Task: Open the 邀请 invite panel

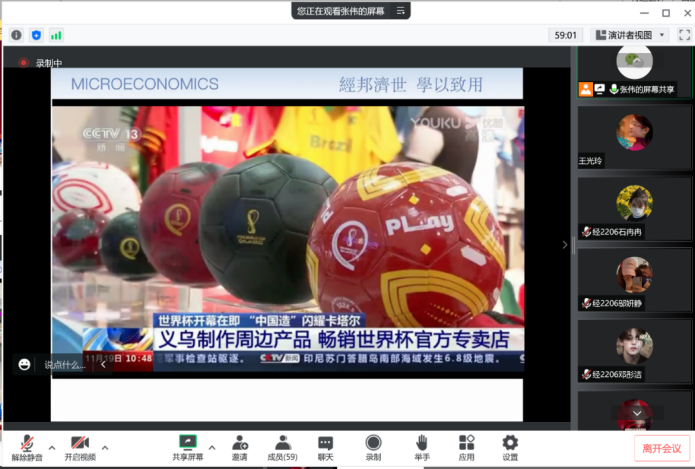Action: (x=240, y=448)
